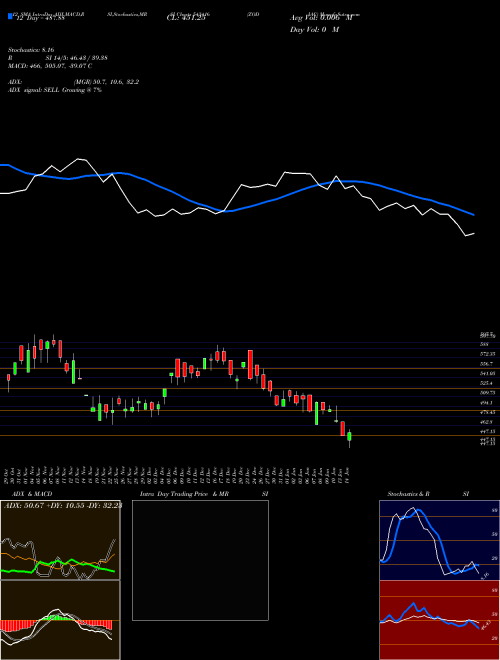500x660 pixels.
Task: Open the red RSI chart panel
Action: [x=439, y=620]
